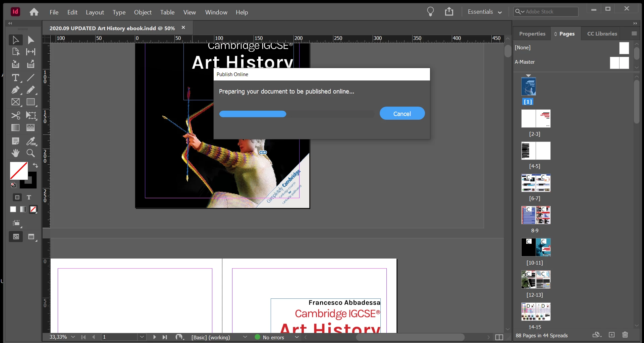Click the Home icon
Screen dimensions: 644x343
coord(34,12)
